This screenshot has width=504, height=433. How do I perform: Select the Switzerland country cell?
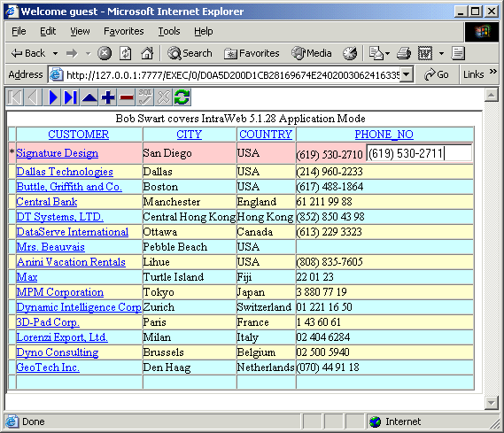click(267, 307)
